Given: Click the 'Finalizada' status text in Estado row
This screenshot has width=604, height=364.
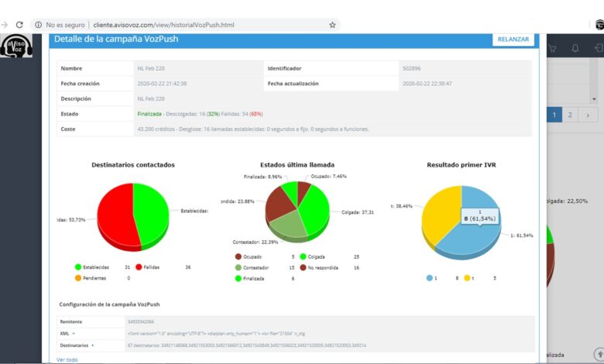Looking at the screenshot, I should tap(149, 114).
